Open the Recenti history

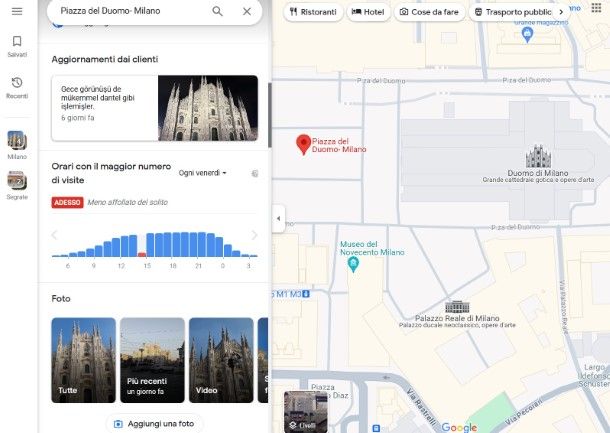pos(17,88)
